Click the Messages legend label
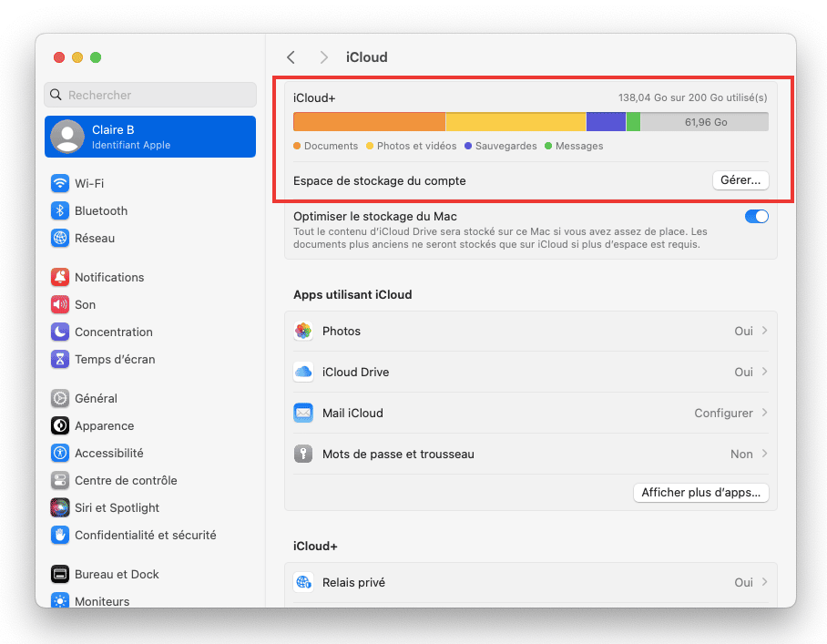827x644 pixels. click(x=579, y=146)
